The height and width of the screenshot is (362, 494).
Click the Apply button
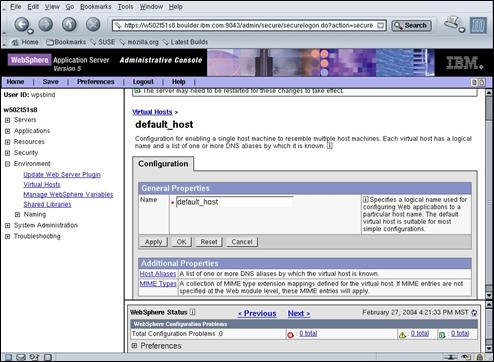click(x=153, y=242)
